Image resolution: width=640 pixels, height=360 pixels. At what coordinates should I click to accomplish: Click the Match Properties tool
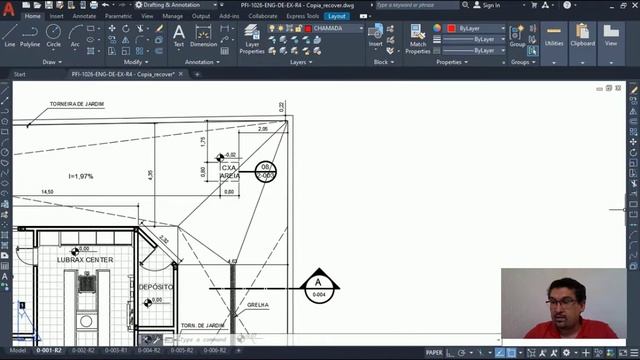point(418,39)
